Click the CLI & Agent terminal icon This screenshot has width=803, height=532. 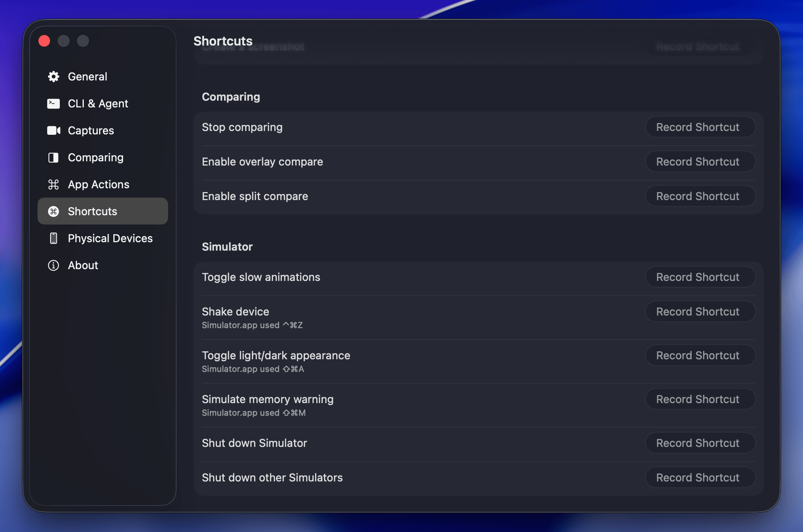pyautogui.click(x=54, y=104)
